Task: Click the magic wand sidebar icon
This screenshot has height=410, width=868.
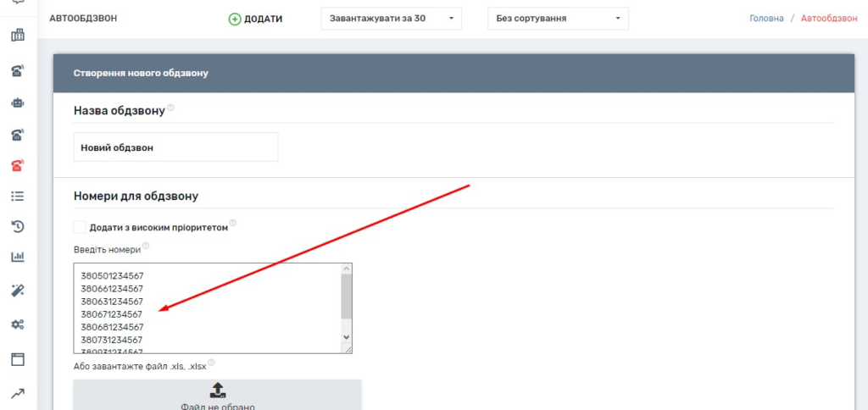Action: [x=17, y=291]
